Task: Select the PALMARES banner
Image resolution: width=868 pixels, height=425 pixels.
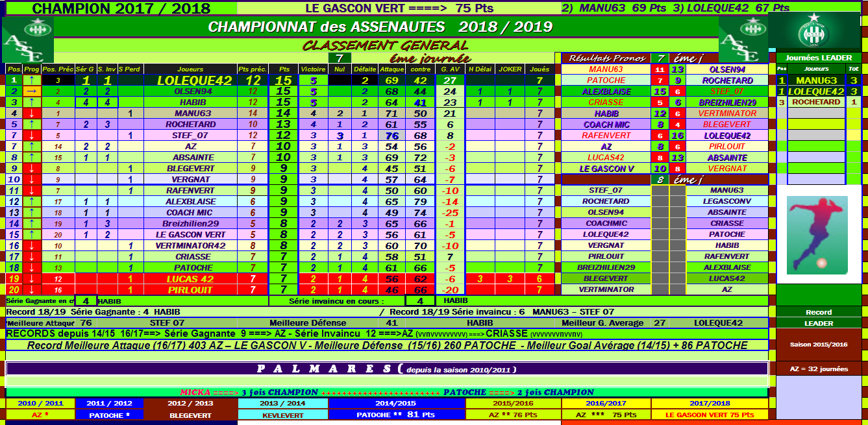Action: click(x=386, y=369)
